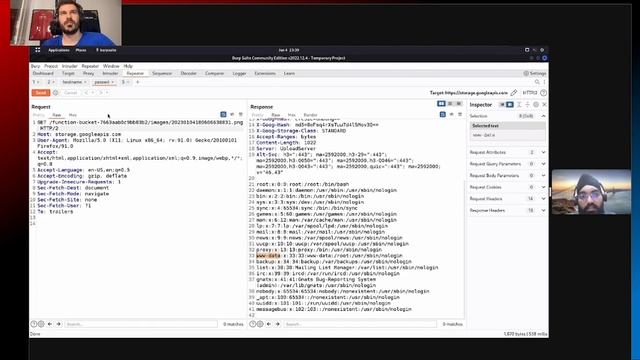640x360 pixels.
Task: Open Repeater send settings gear icon
Action: click(56, 93)
